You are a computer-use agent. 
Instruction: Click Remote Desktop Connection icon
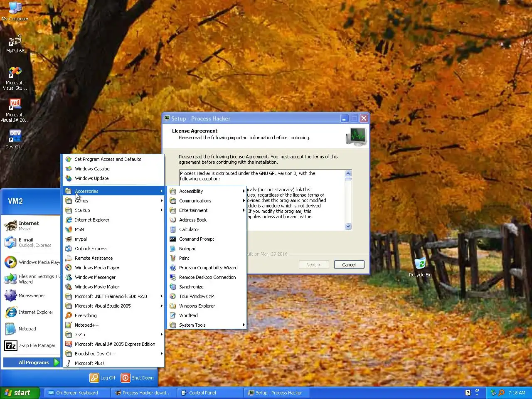[173, 277]
